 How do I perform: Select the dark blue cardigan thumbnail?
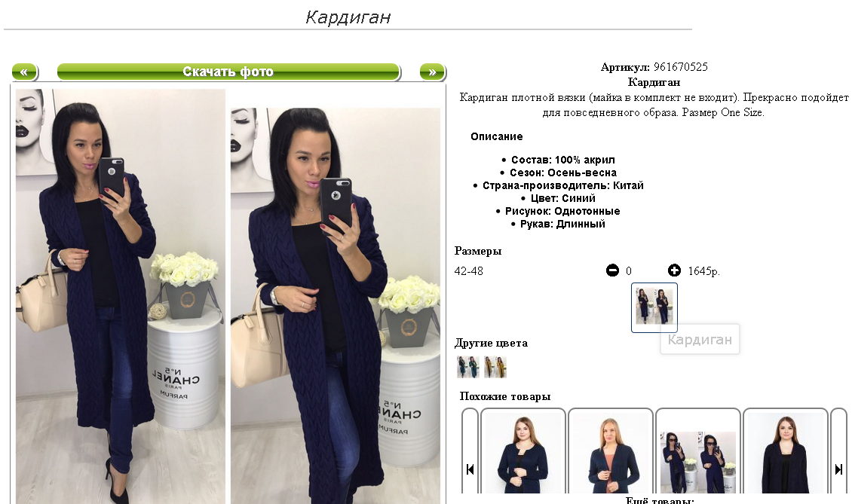[x=654, y=307]
